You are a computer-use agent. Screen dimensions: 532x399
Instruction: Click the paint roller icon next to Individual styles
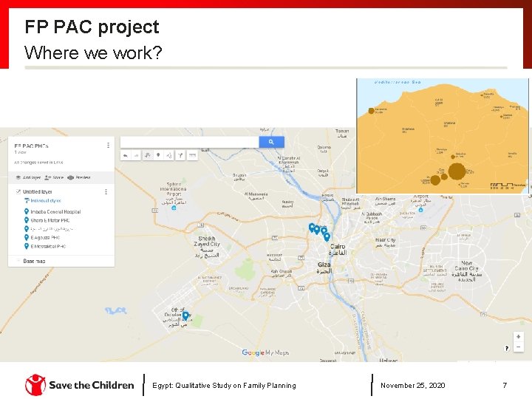[x=27, y=200]
